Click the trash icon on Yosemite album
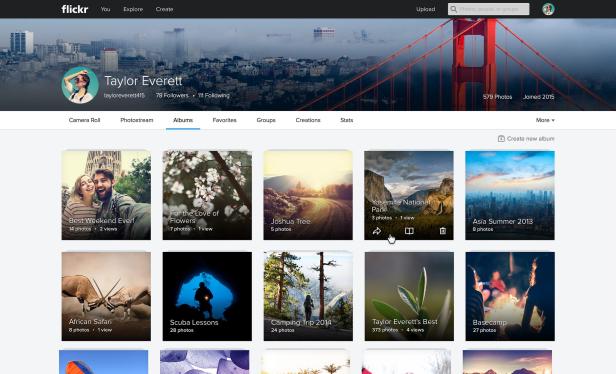The width and height of the screenshot is (616, 374). tap(443, 231)
